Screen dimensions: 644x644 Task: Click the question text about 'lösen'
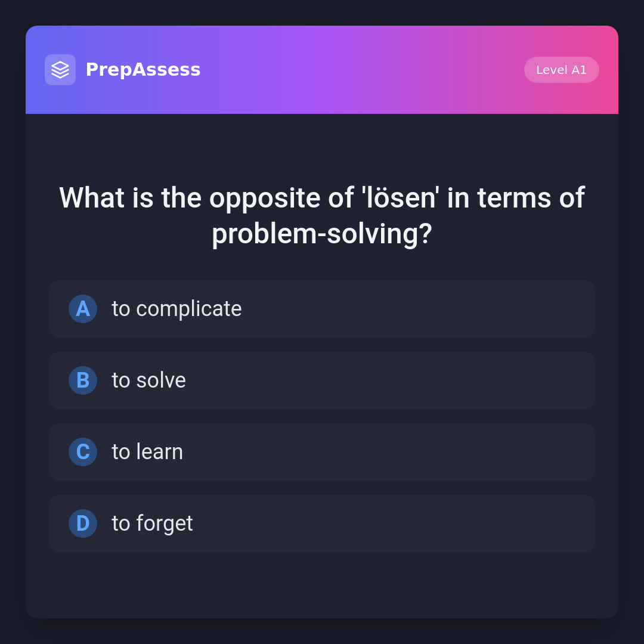[x=322, y=215]
